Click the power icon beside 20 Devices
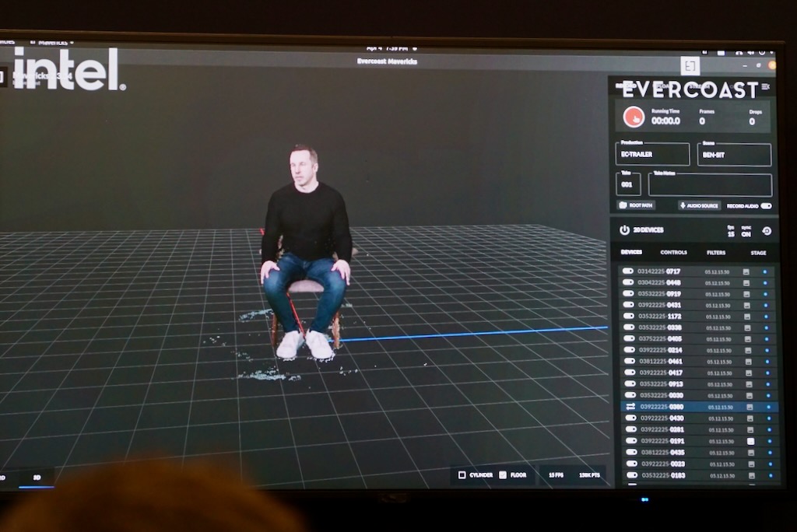Image resolution: width=797 pixels, height=532 pixels. pos(624,230)
